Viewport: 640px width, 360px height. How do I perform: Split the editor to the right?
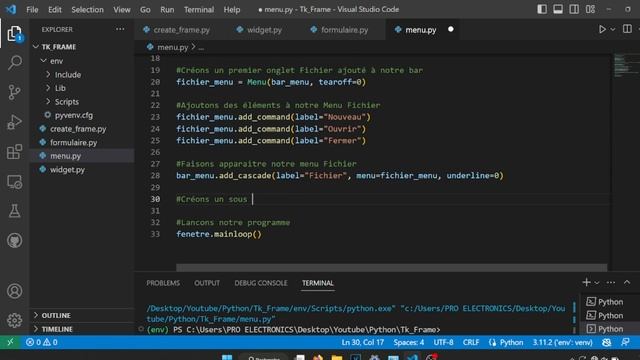point(627,29)
